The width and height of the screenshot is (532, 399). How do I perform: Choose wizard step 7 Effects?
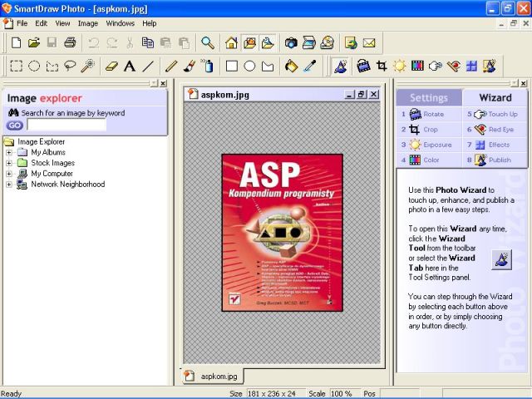click(495, 145)
